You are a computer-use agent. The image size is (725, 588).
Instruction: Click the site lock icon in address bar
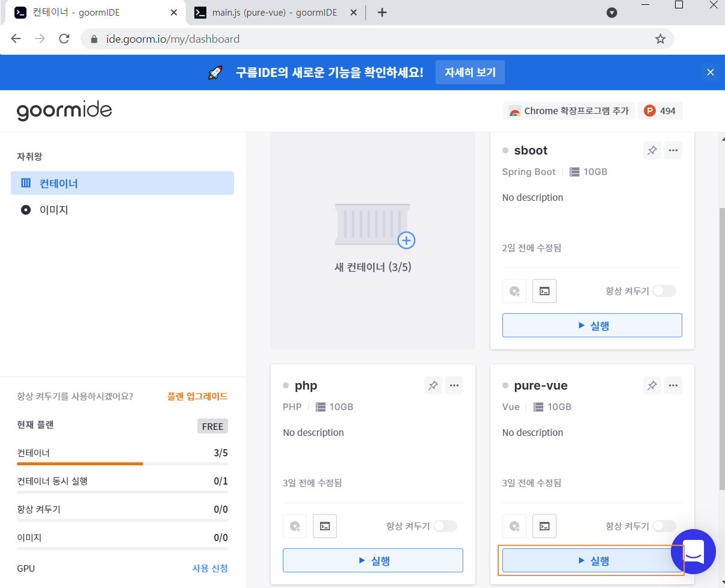[x=93, y=39]
